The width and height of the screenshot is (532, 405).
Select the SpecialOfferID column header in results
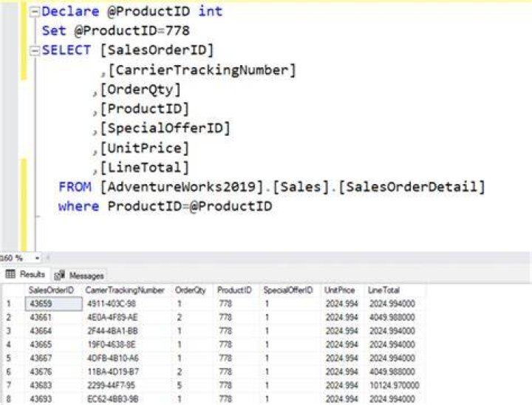click(x=288, y=290)
